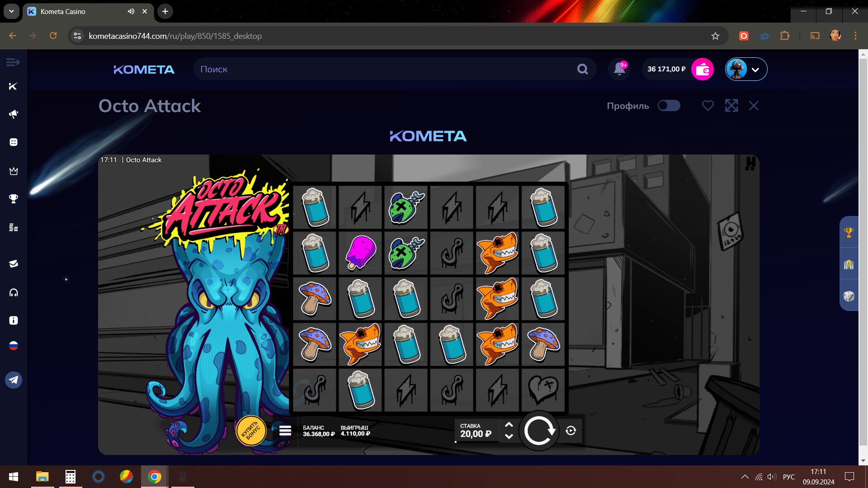Expand the collapsed left sidebar menu
This screenshot has height=488, width=868.
tap(13, 62)
